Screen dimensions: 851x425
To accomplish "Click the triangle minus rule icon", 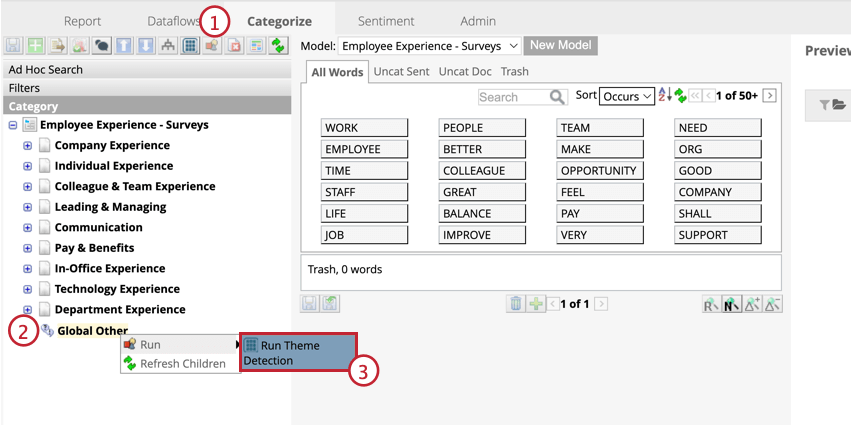I will [x=773, y=304].
